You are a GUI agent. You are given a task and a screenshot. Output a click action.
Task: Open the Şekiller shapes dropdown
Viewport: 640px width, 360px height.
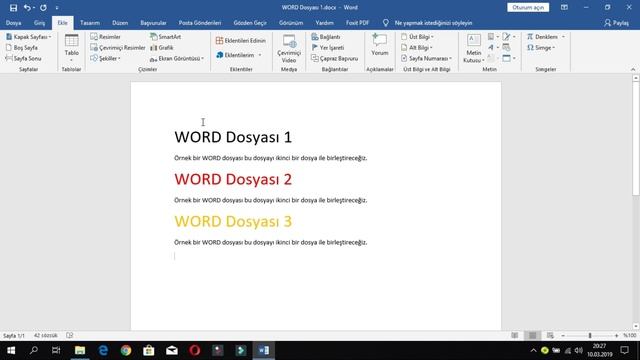coord(105,58)
